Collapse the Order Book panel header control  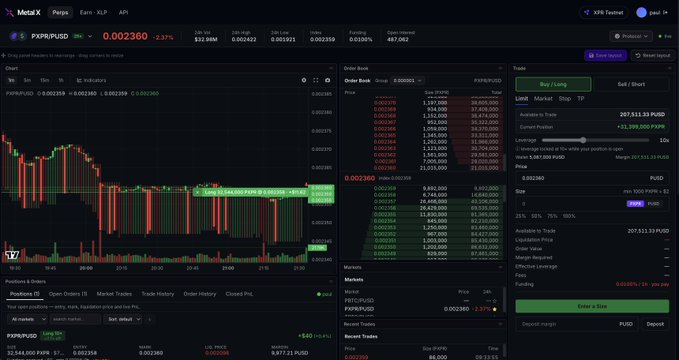point(500,68)
